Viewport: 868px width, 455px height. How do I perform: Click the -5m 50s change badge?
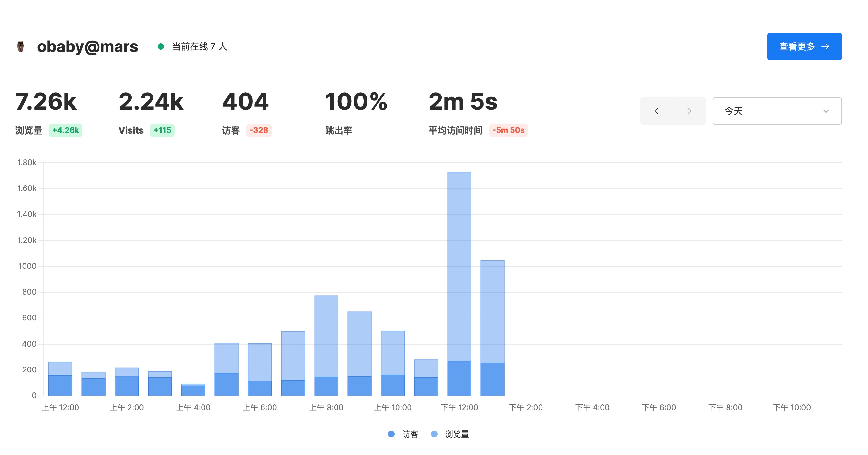pyautogui.click(x=508, y=130)
